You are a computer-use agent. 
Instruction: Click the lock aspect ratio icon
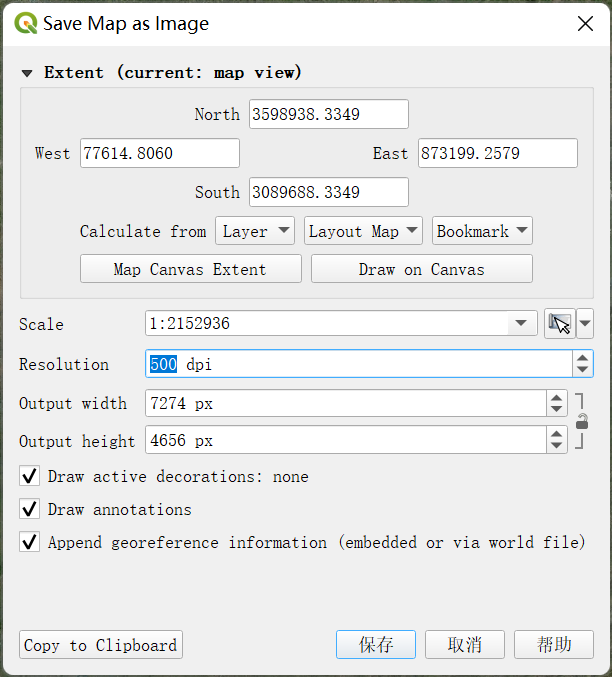(x=582, y=422)
